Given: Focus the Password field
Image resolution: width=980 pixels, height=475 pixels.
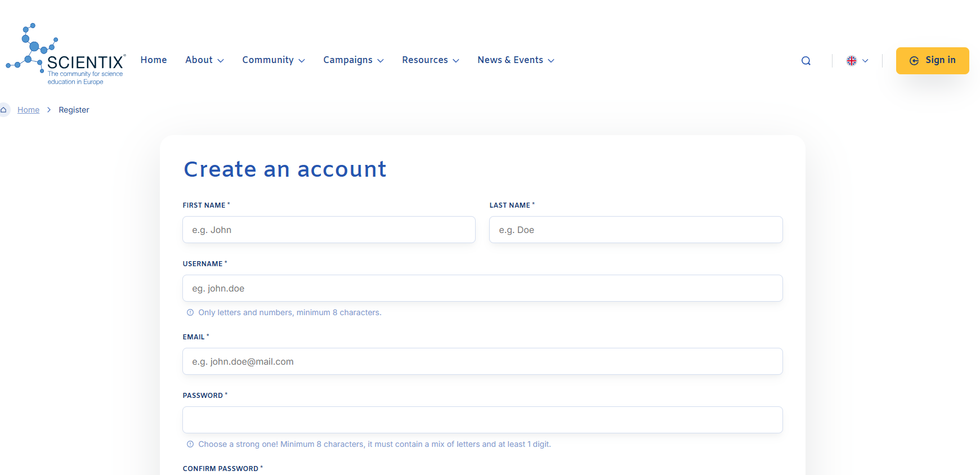Looking at the screenshot, I should [x=482, y=420].
